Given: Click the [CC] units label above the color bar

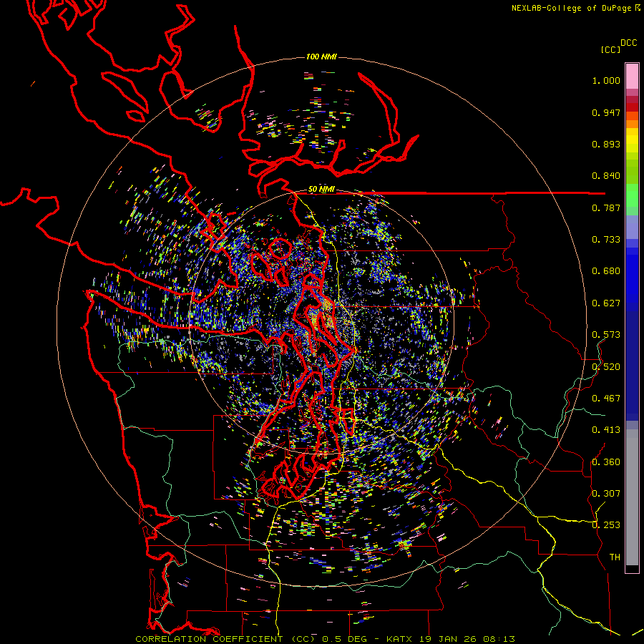Looking at the screenshot, I should [611, 49].
